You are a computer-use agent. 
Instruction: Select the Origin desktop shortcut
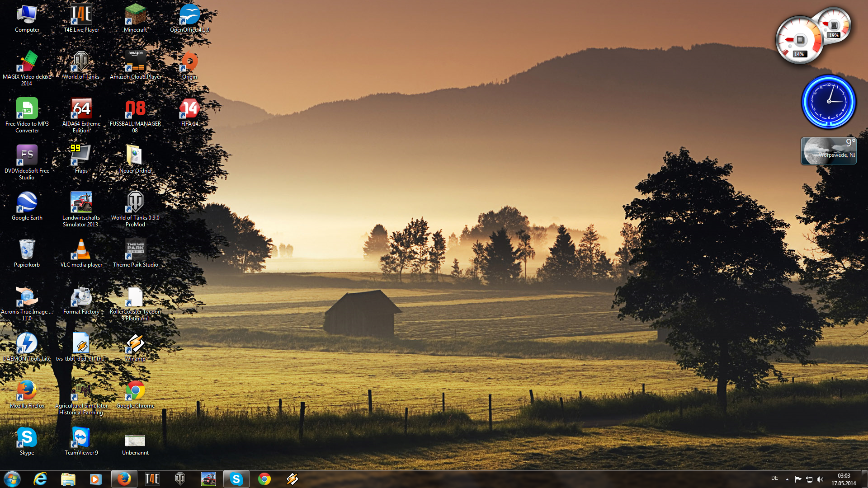click(190, 66)
